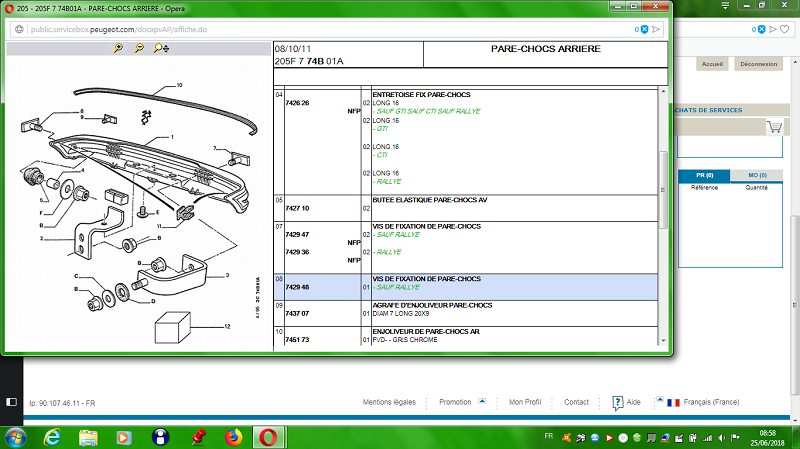This screenshot has height=449, width=800.
Task: Click the Aide help icon
Action: [619, 402]
